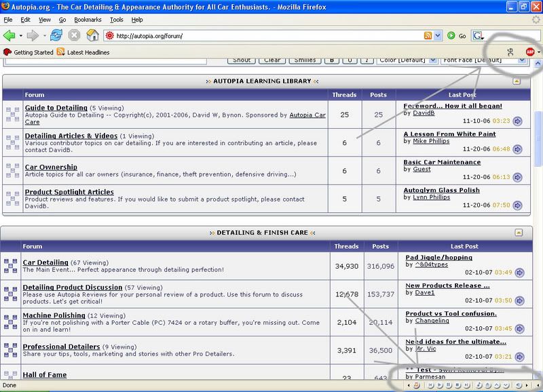Viewport: 543px width, 392px height.
Task: Open the Pad Jiggle/hopping thread
Action: 438,258
